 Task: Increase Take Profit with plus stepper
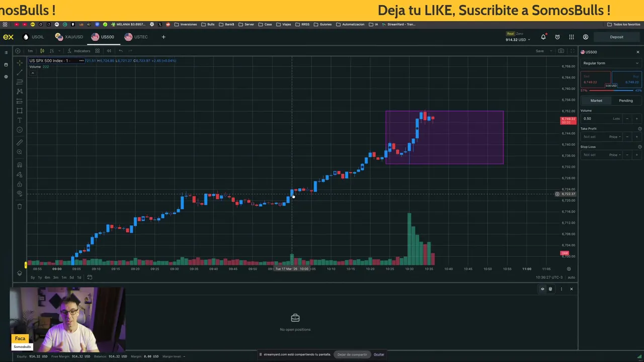[x=636, y=137]
